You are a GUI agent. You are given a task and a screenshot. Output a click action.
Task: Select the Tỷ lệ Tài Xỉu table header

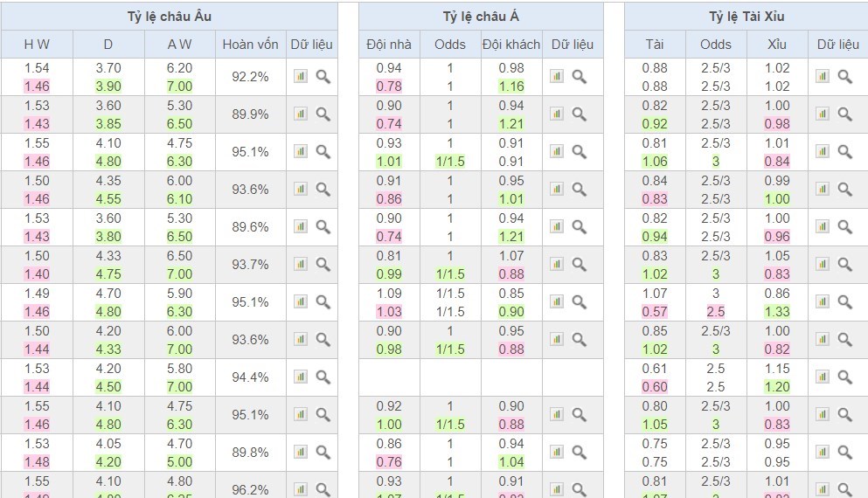click(746, 17)
